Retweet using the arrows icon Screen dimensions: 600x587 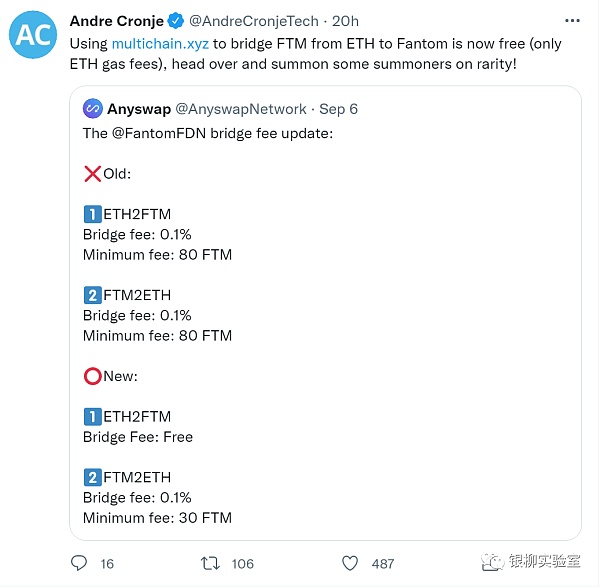point(211,563)
